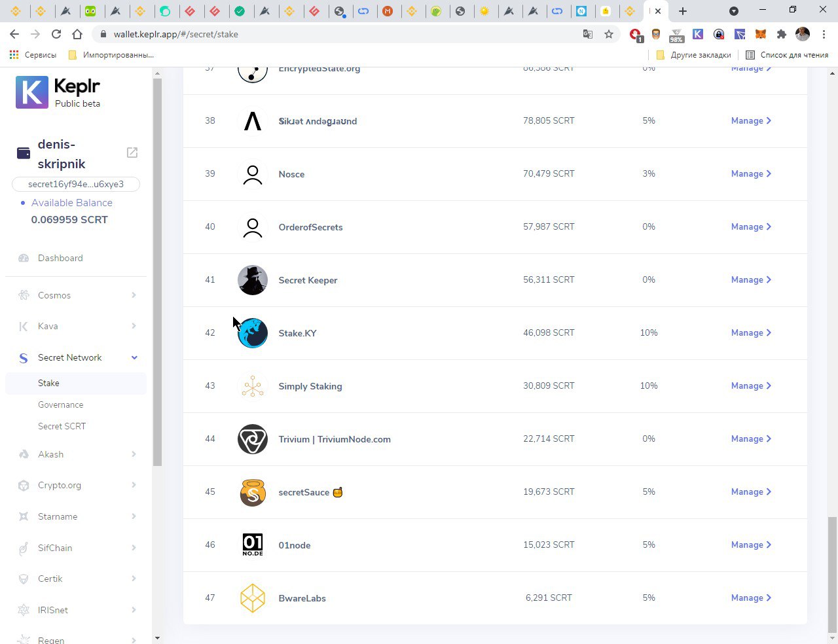Go to the Dashboard page
Screen dimensions: 838x644
click(60, 258)
